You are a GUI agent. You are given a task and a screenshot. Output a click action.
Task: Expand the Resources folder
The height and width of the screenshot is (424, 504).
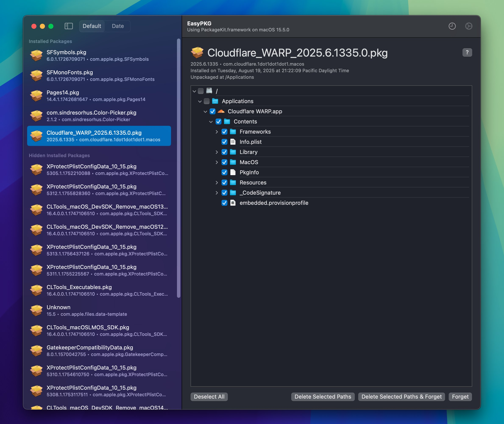click(217, 182)
